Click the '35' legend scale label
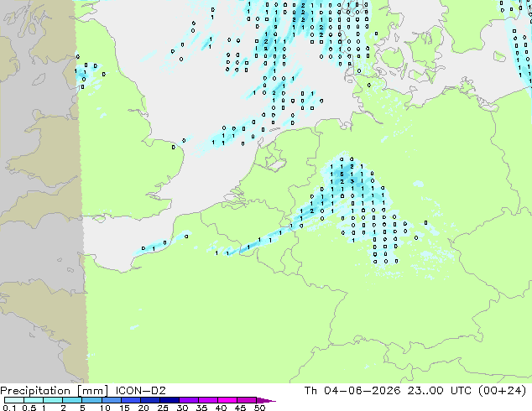Image resolution: width=532 pixels, height=411 pixels. (201, 408)
